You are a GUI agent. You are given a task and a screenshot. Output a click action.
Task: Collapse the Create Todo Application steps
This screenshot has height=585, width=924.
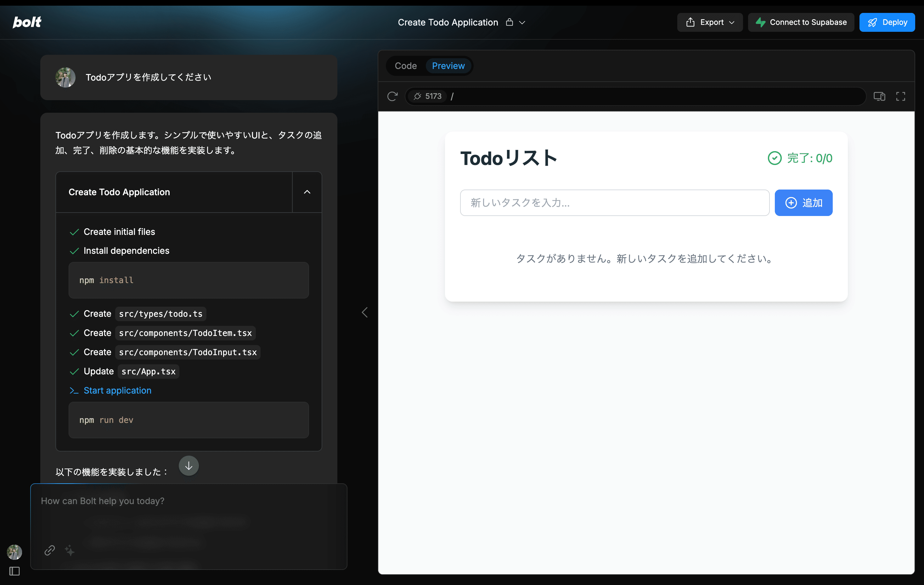307,192
